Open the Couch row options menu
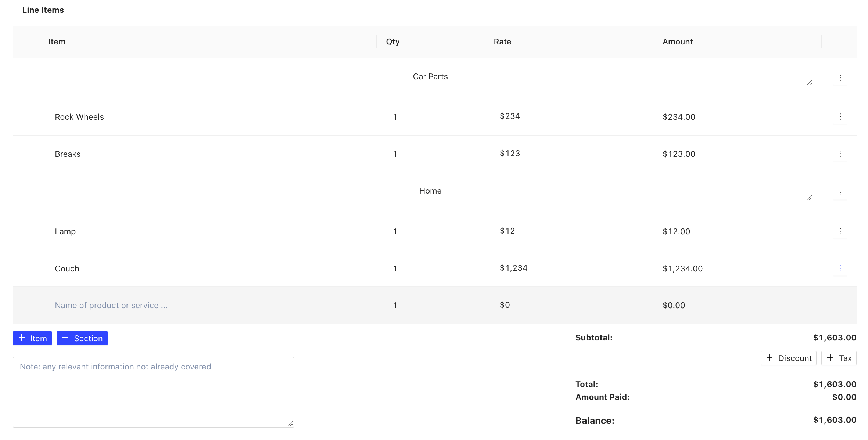Viewport: 868px width, 440px height. tap(840, 268)
